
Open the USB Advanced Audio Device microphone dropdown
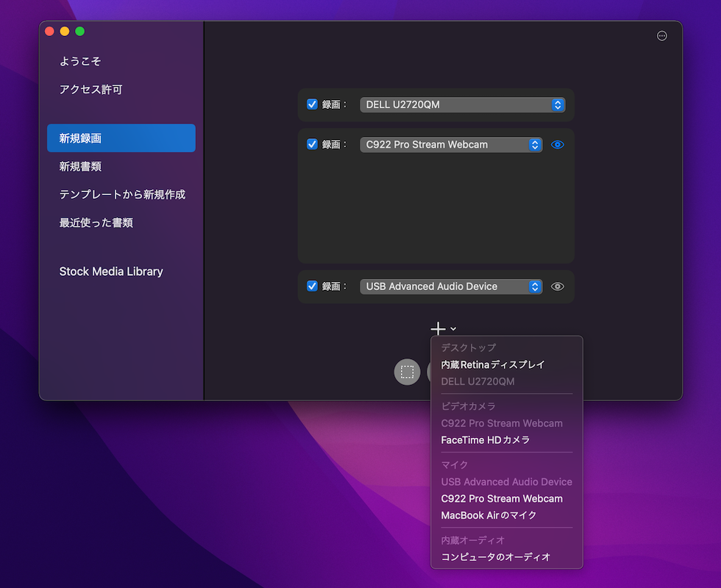(450, 286)
